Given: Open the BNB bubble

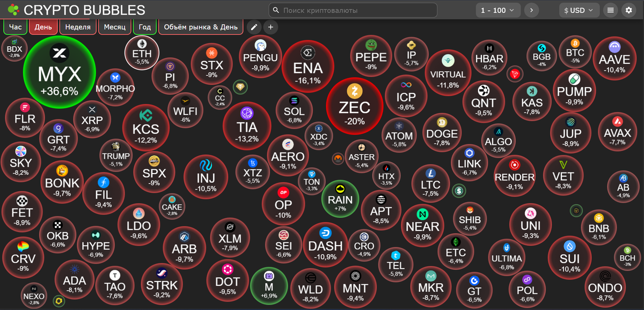Looking at the screenshot, I should click(598, 227).
